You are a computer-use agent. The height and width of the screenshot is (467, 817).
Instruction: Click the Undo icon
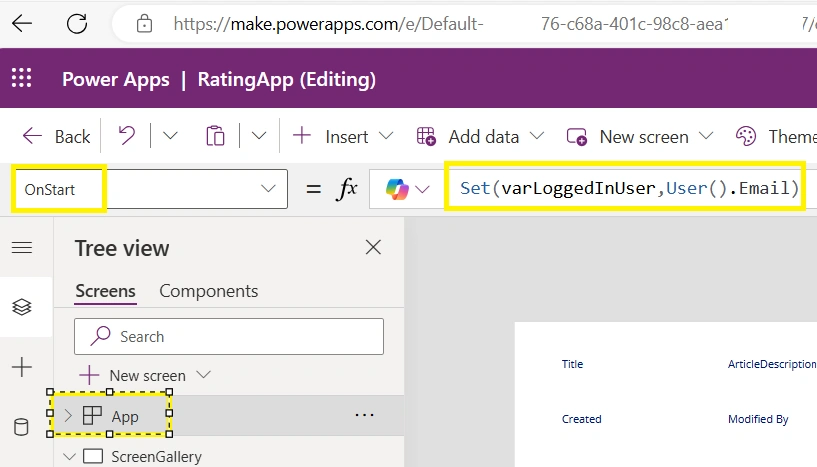[127, 136]
